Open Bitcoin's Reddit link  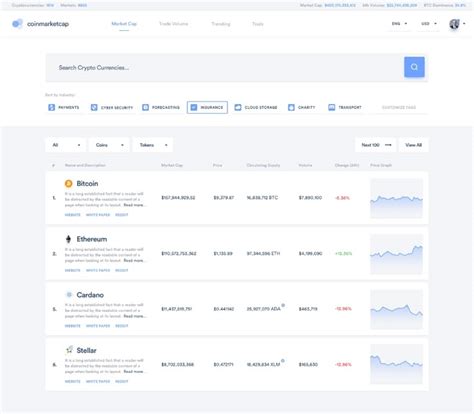click(x=122, y=215)
